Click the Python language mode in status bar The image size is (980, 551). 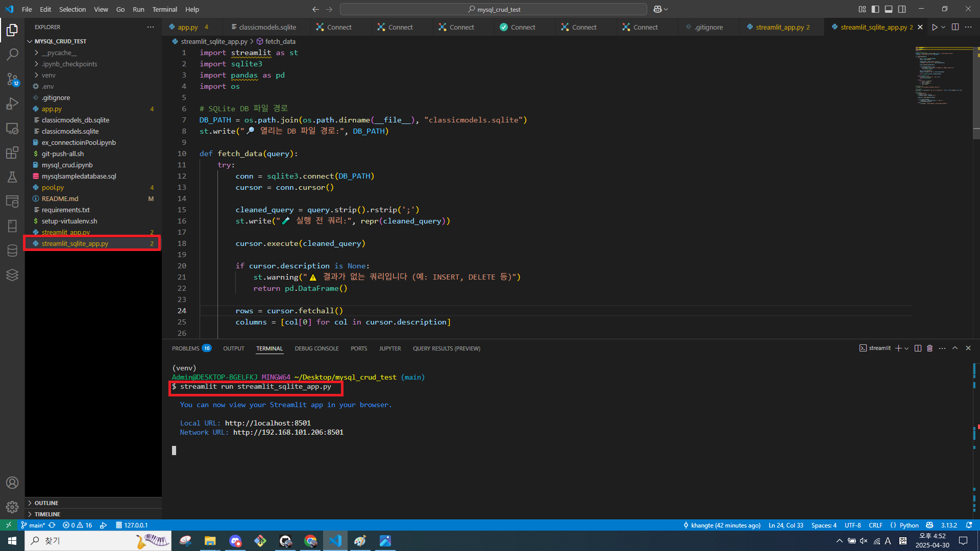coord(909,525)
